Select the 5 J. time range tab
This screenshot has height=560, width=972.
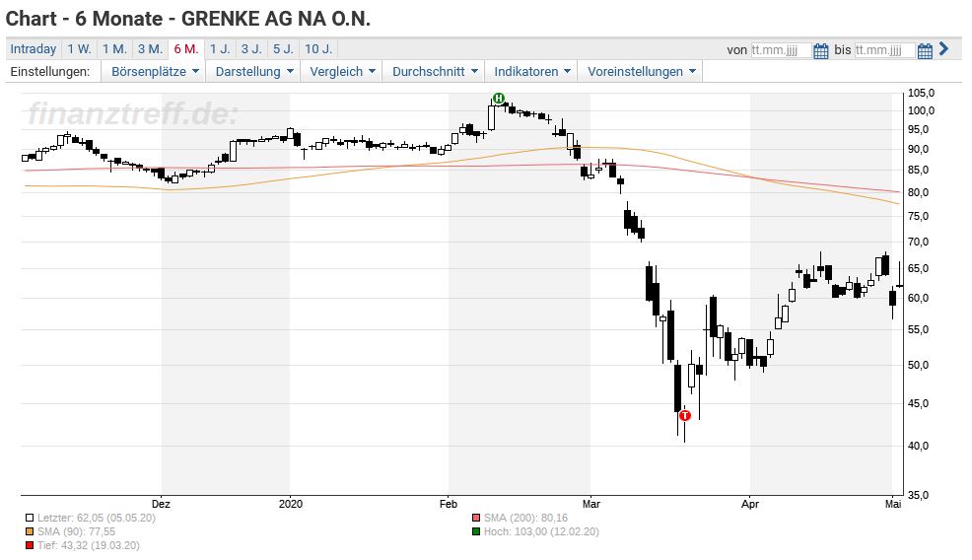click(x=283, y=49)
